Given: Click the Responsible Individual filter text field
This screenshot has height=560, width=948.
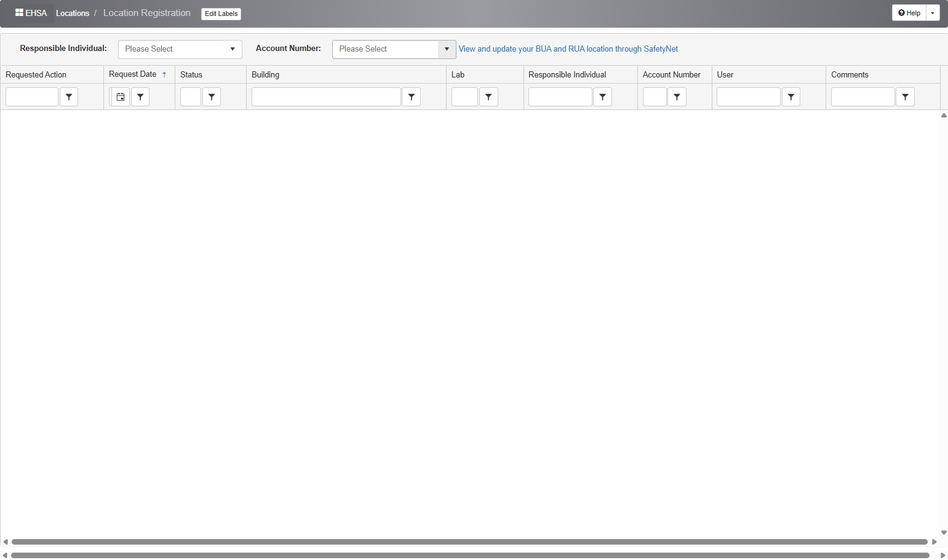Looking at the screenshot, I should 560,97.
